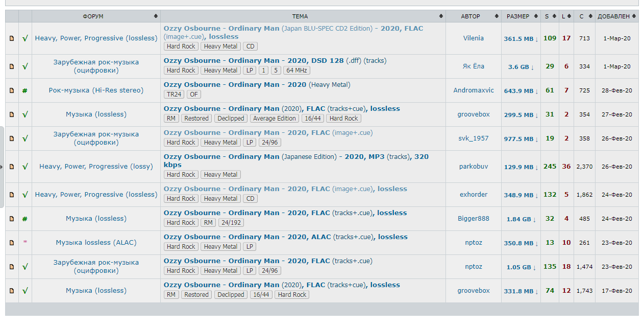Click the # status icon in Bigger888's row
The height and width of the screenshot is (327, 644).
[25, 219]
